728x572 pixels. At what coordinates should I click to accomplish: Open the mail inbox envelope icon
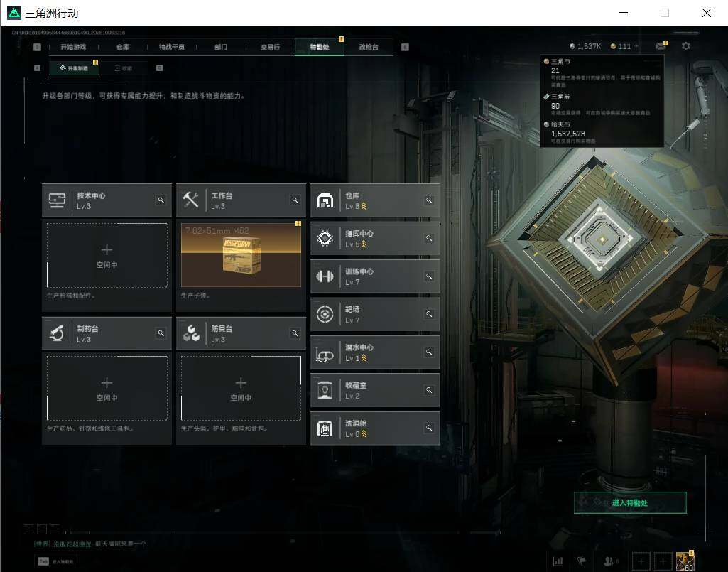point(661,46)
